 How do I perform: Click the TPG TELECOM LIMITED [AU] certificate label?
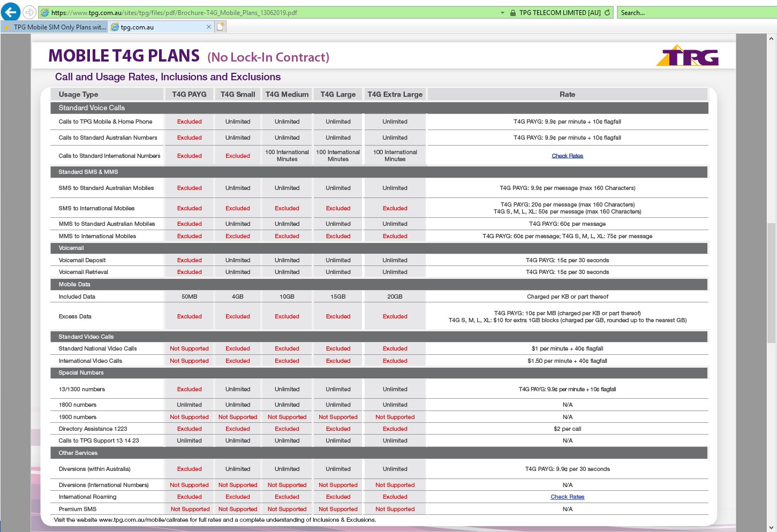click(x=560, y=13)
